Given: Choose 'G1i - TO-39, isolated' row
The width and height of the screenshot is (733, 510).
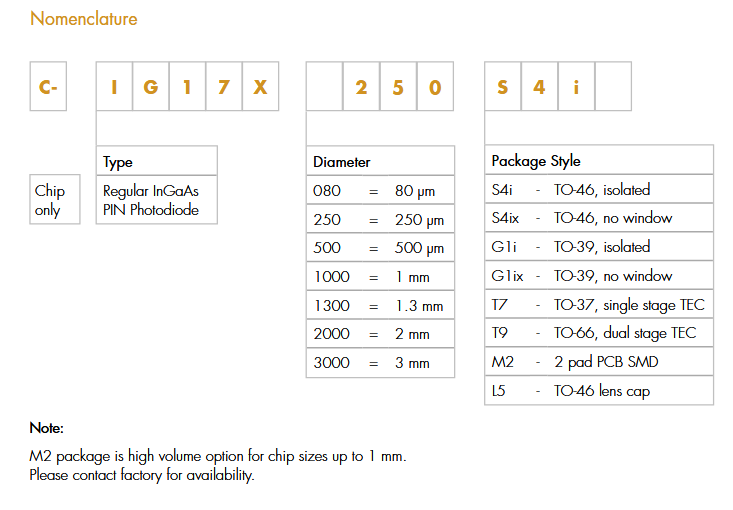Looking at the screenshot, I should pos(598,247).
